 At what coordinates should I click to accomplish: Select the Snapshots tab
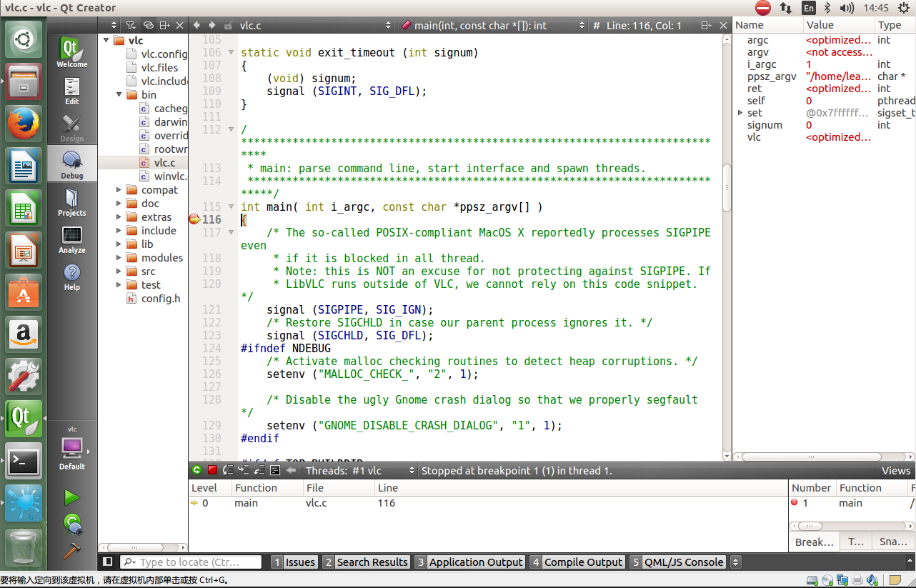pos(893,542)
